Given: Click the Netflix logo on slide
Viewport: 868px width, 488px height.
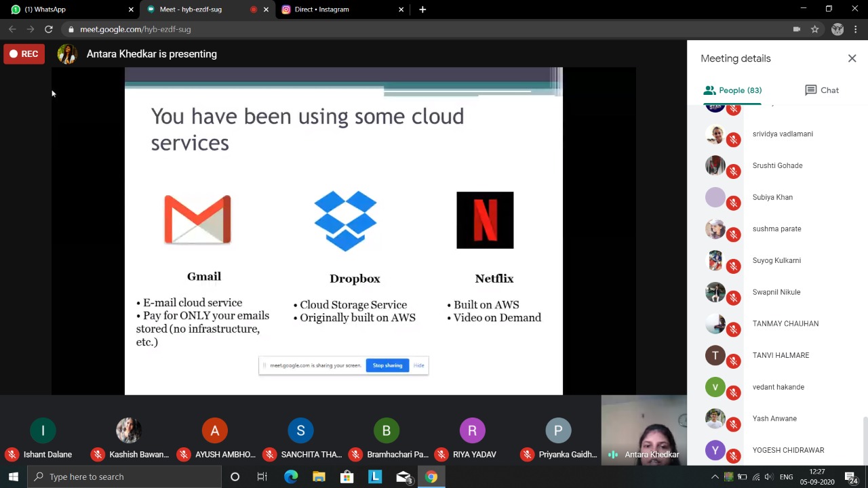Looking at the screenshot, I should [485, 220].
